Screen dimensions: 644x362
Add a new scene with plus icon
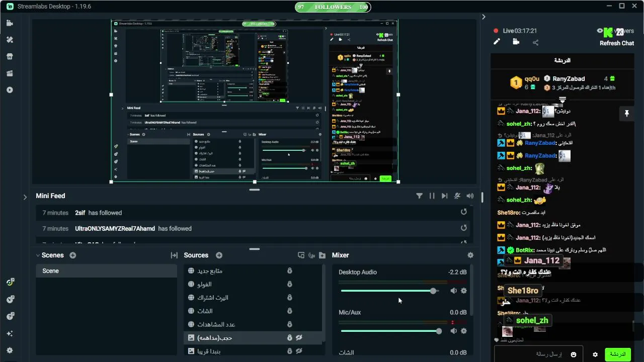pyautogui.click(x=72, y=255)
